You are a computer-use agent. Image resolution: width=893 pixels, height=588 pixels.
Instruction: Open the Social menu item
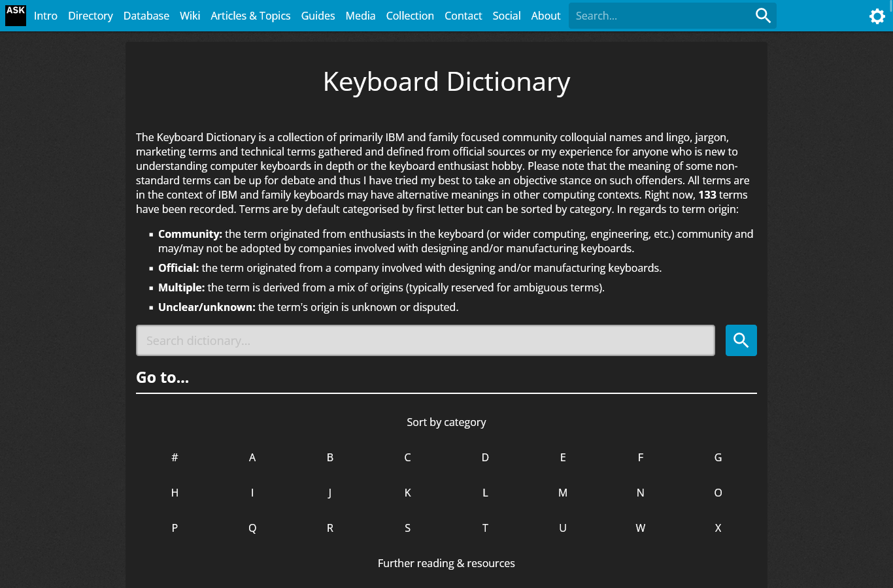(x=507, y=16)
